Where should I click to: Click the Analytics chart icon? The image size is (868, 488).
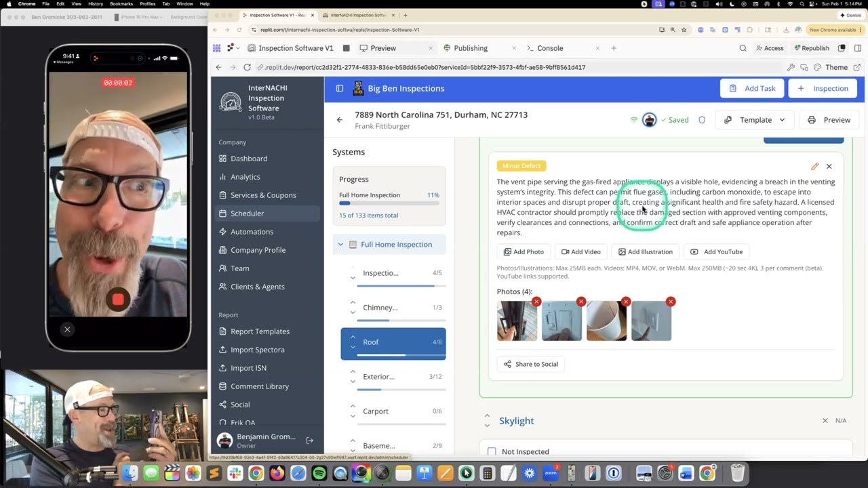[x=222, y=177]
